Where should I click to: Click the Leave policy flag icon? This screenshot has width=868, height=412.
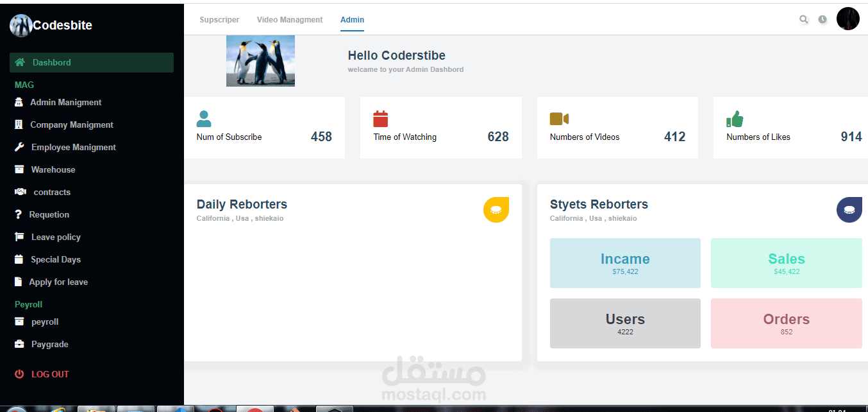[21, 236]
